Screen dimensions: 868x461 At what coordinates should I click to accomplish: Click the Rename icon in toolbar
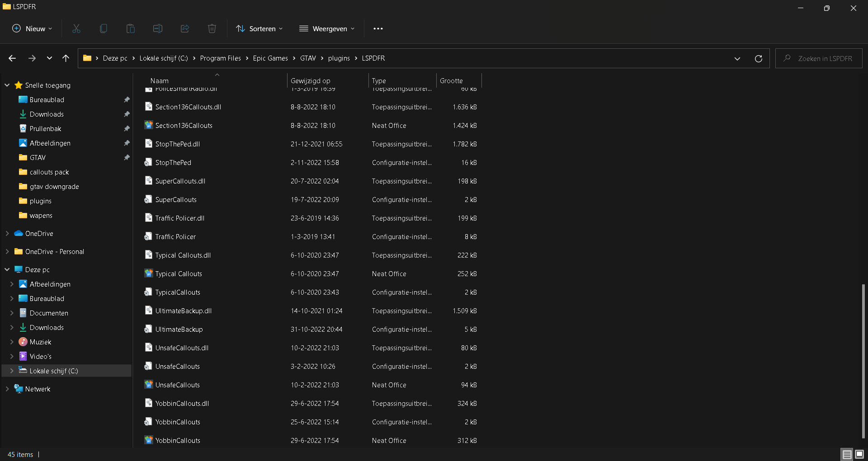point(158,28)
